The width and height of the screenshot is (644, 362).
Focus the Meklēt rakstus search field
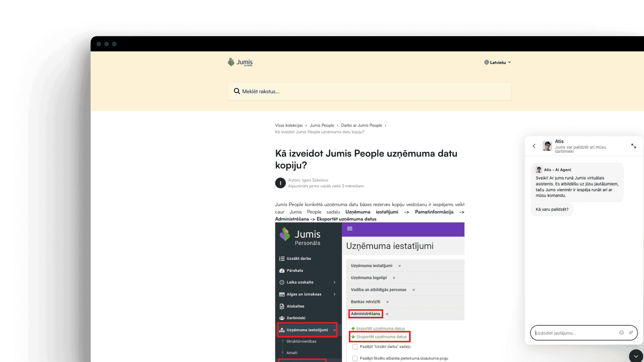[370, 91]
